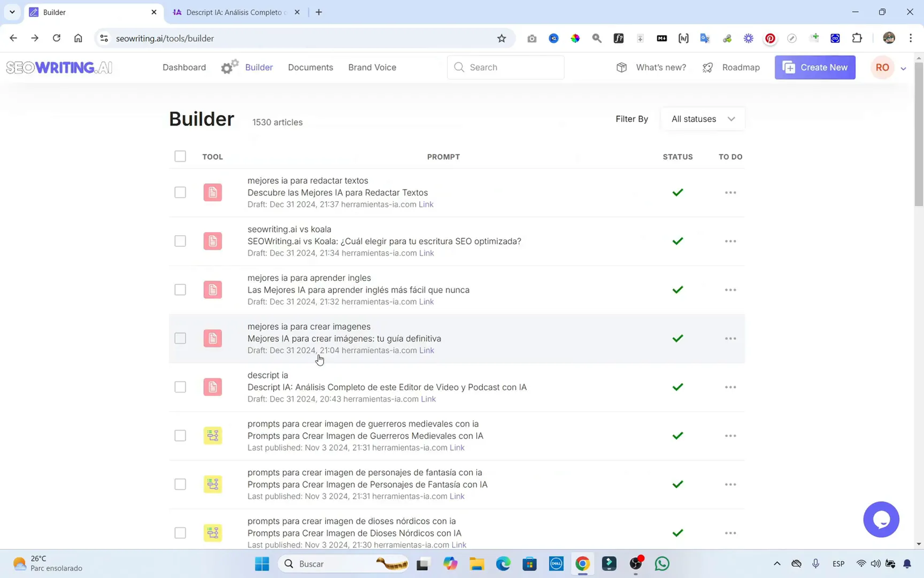Click the SEOWRITING.AI logo
The image size is (924, 578).
coord(59,67)
